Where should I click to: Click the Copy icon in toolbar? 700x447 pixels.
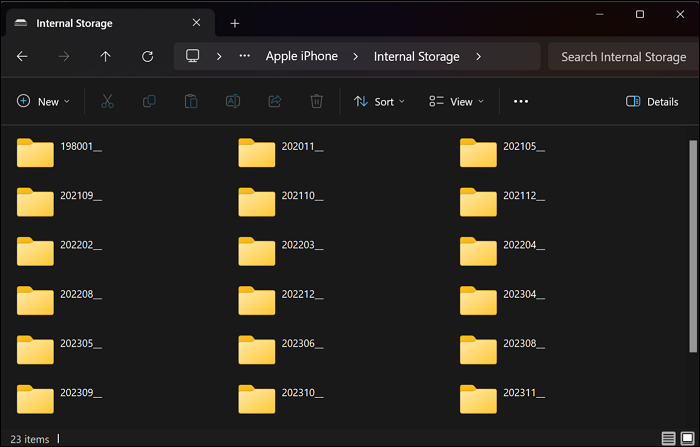tap(149, 101)
